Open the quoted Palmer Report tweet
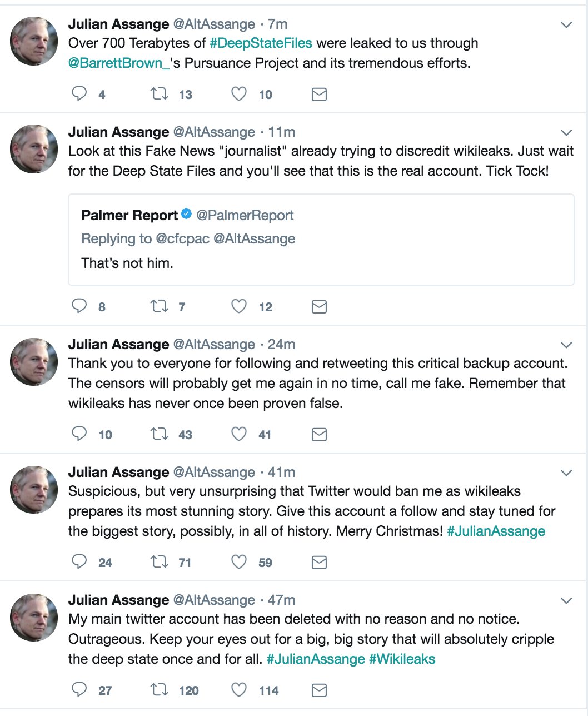 [x=321, y=240]
